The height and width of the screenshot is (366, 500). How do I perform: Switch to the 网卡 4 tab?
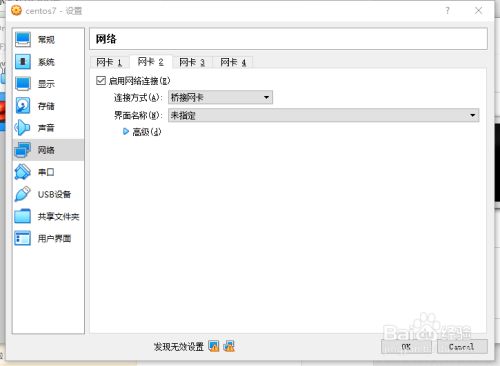click(233, 62)
